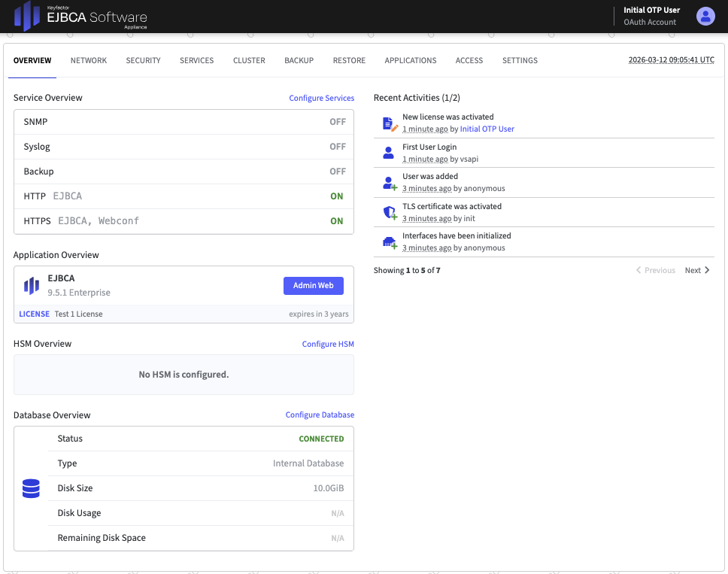
Task: Open the Settings tab
Action: pyautogui.click(x=520, y=60)
